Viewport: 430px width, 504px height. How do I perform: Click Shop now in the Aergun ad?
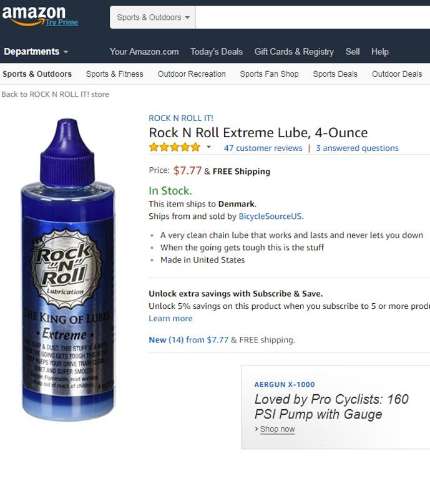(277, 429)
